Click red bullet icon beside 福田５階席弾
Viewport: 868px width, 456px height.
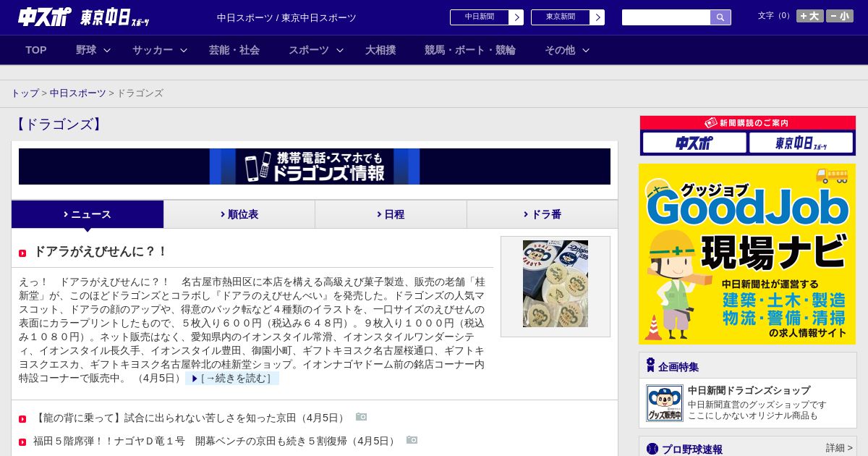coord(22,442)
